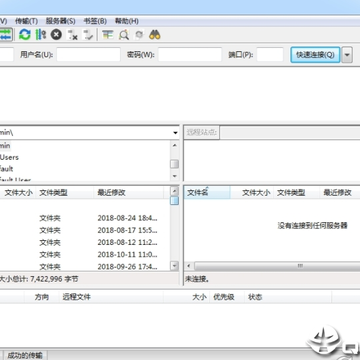The height and width of the screenshot is (360, 360).
Task: Select the row dated 2018-09-26 17:4...
Action: [85, 266]
